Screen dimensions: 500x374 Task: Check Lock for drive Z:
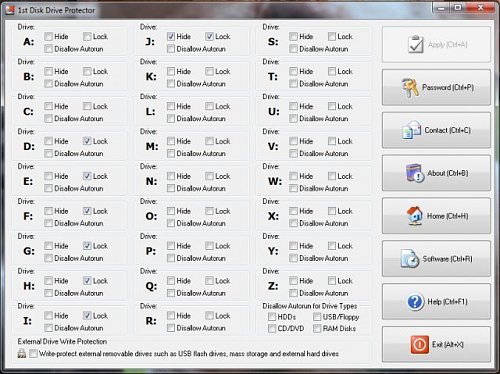pos(332,281)
